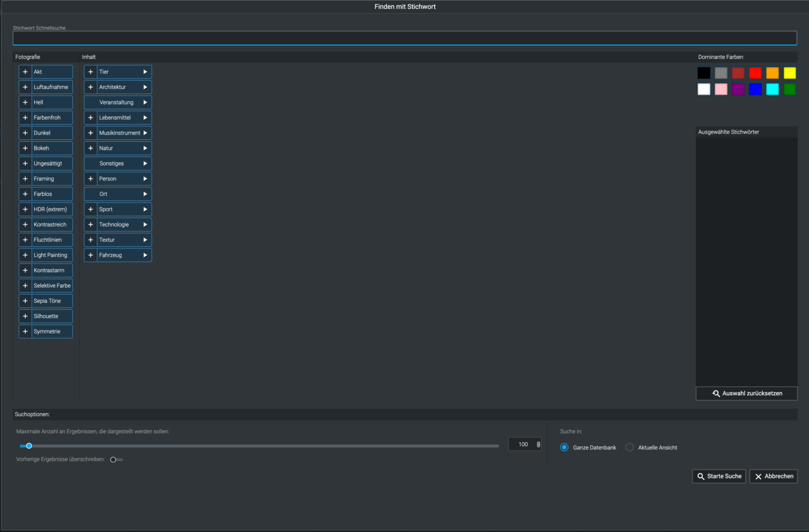The image size is (809, 532).
Task: Select the Sonstiges category label
Action: (112, 163)
